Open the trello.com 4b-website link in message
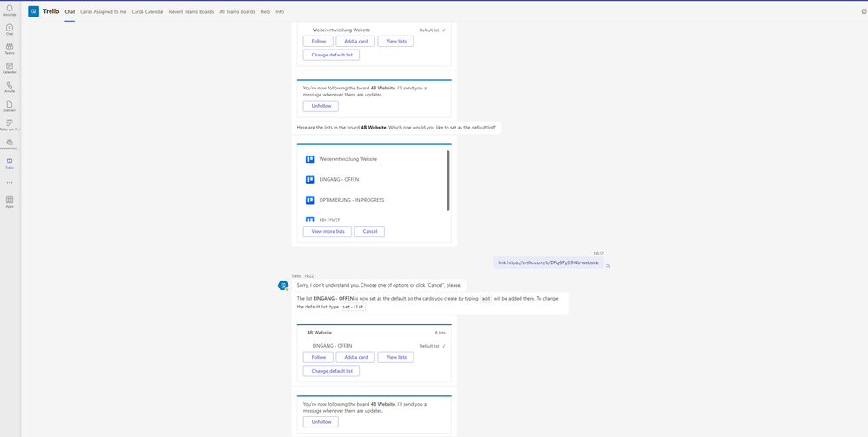Screen dimensions: 868x437 tap(553, 262)
